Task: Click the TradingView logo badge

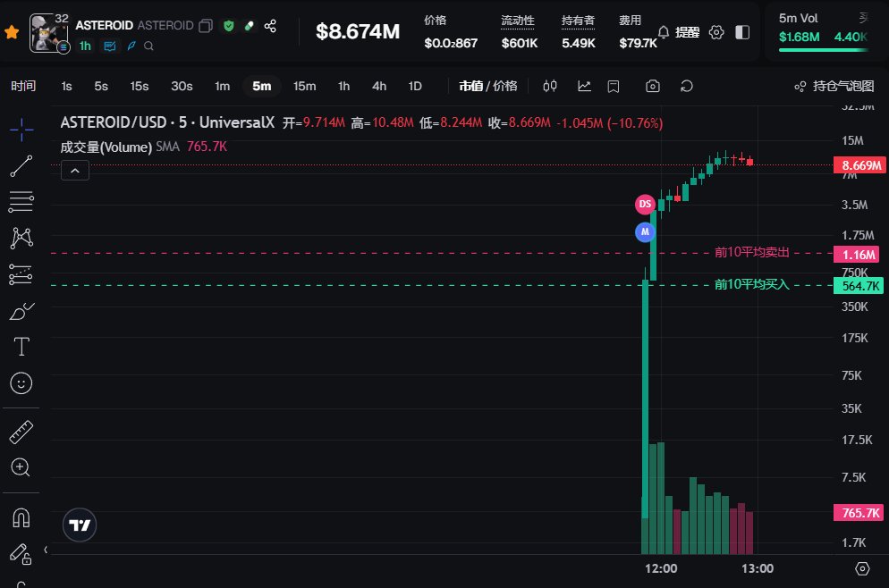Action: [80, 525]
